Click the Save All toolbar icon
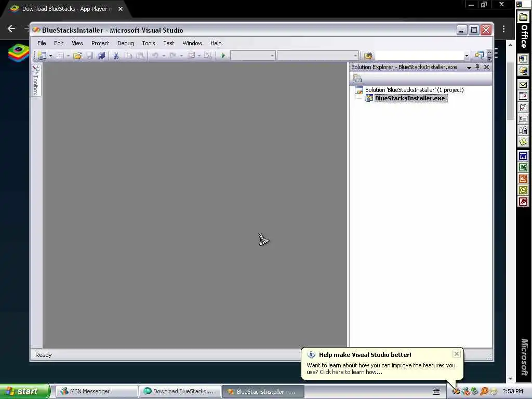 [x=101, y=56]
